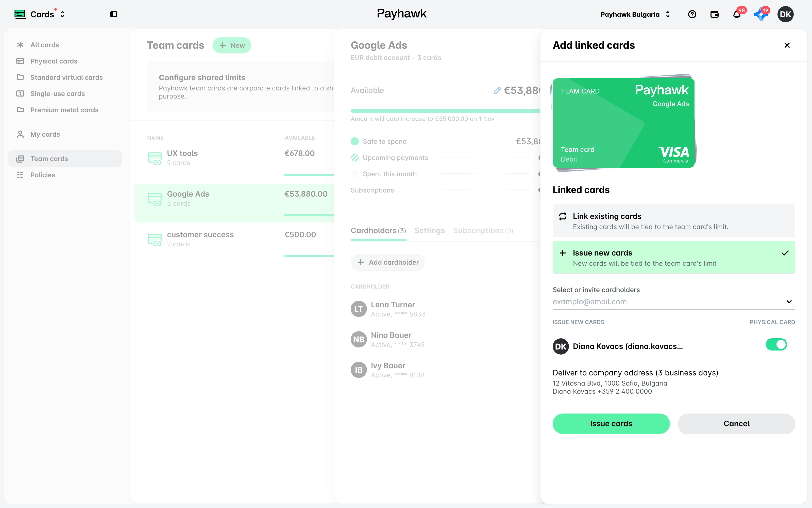Viewport: 812px width, 508px height.
Task: Select the Link existing cards option
Action: click(x=674, y=221)
